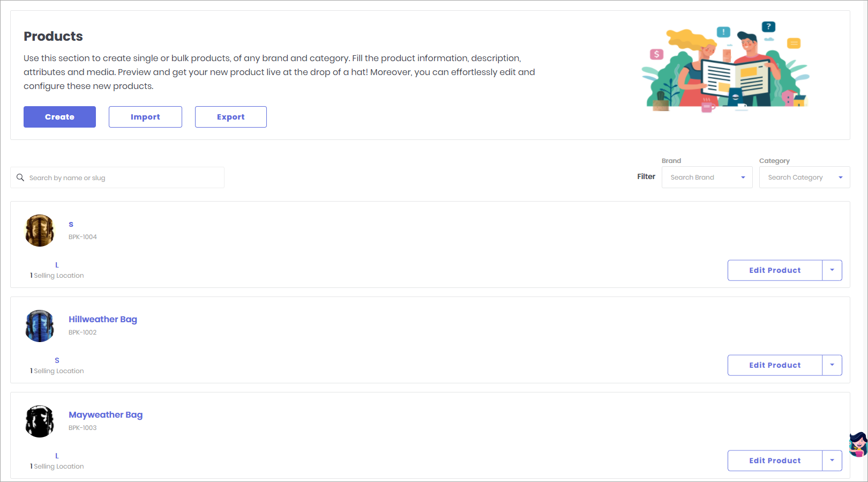
Task: Open the Mayweather Bag product link
Action: point(106,414)
